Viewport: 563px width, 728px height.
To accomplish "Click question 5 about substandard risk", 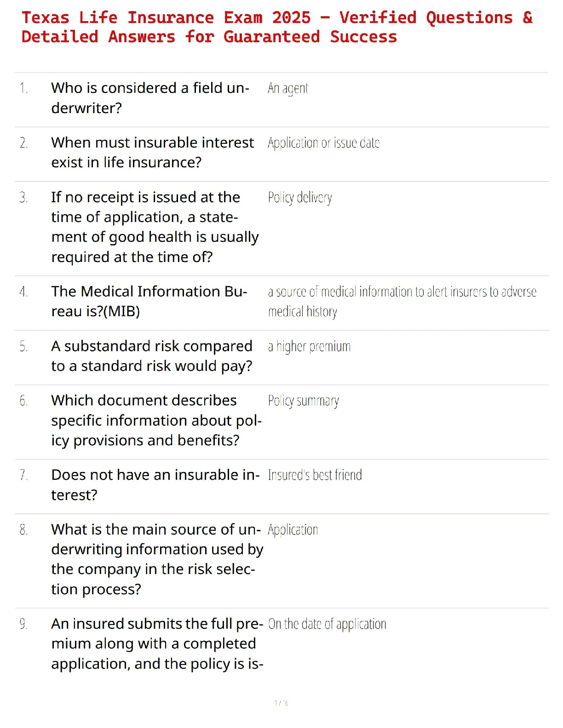I will click(152, 356).
